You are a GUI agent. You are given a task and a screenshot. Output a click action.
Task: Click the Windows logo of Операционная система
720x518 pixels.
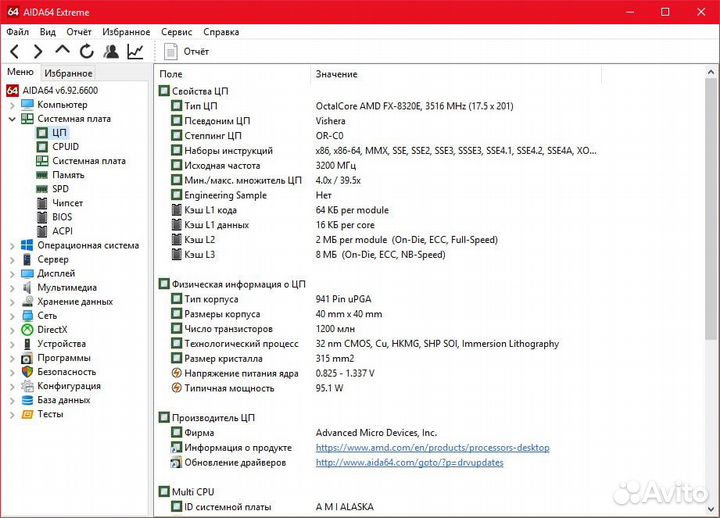(28, 245)
